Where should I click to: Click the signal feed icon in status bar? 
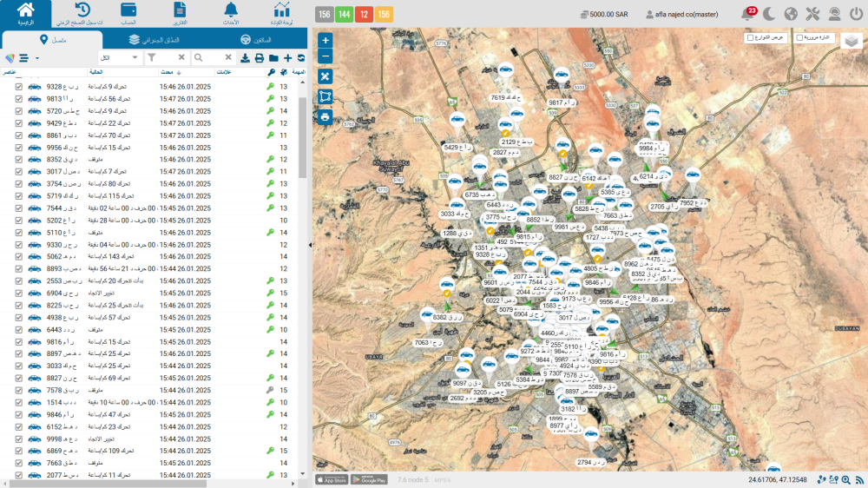[859, 479]
